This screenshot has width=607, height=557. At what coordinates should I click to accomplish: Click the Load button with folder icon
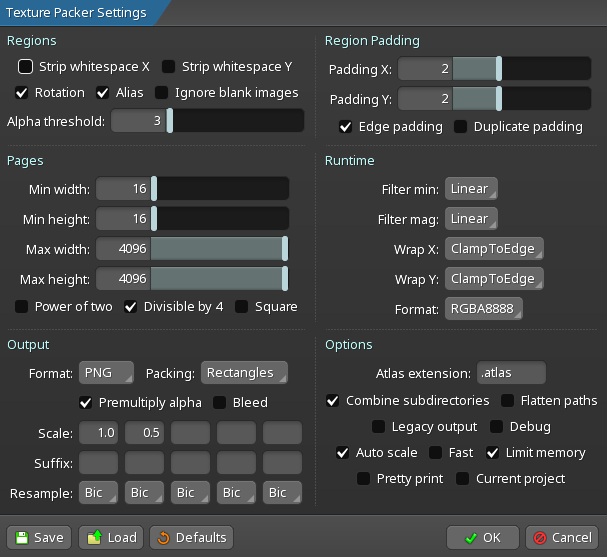pos(111,537)
